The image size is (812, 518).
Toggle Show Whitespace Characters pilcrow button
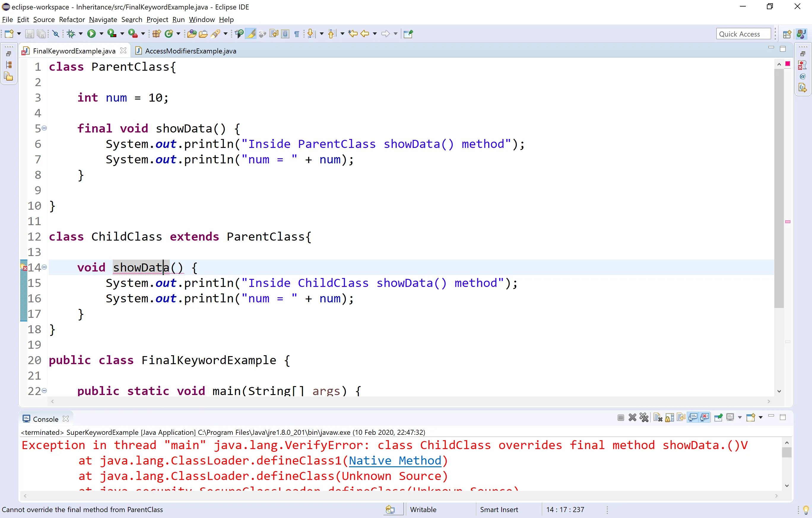click(x=297, y=33)
